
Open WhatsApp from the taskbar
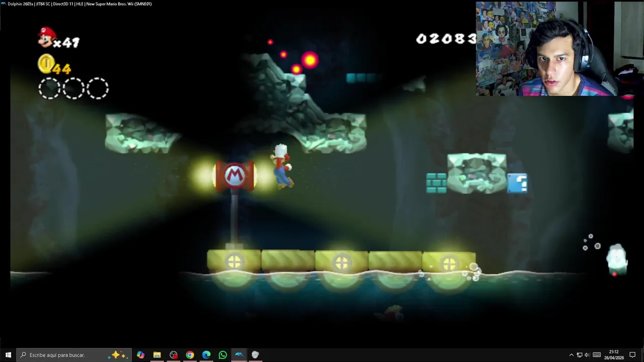[222, 355]
